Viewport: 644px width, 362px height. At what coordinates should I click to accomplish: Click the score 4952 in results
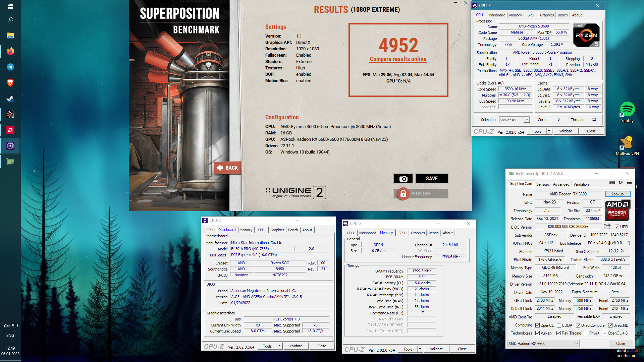398,45
